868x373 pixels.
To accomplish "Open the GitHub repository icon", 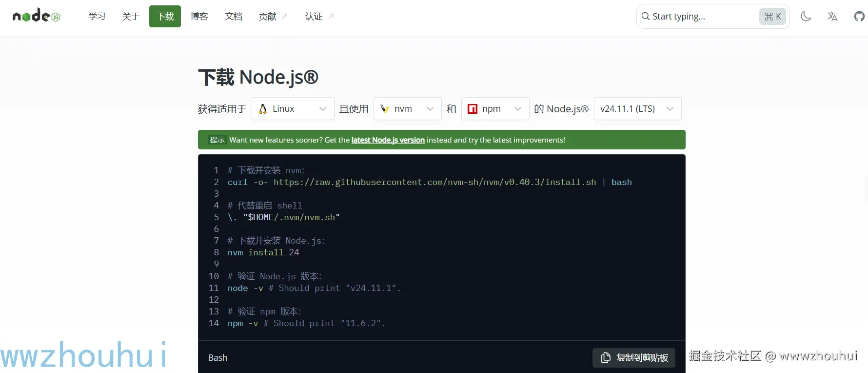I will (x=859, y=17).
